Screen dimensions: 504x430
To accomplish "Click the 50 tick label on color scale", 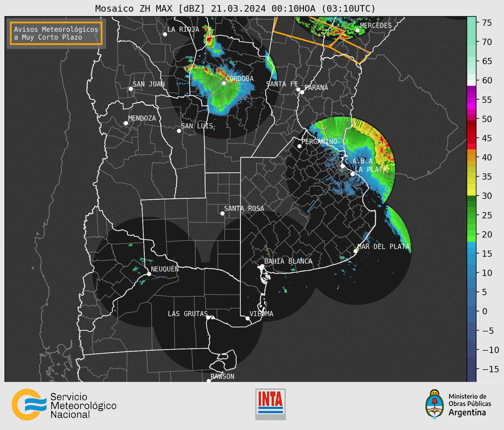I will [x=487, y=119].
